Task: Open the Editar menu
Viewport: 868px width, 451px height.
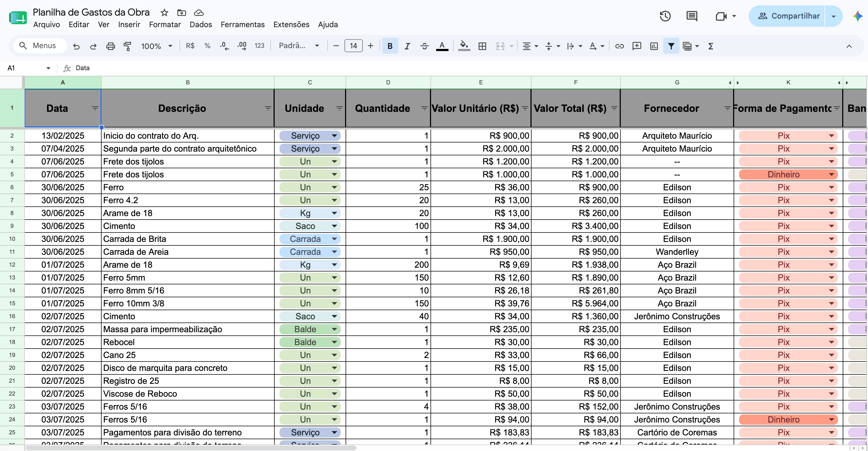Action: pyautogui.click(x=79, y=25)
